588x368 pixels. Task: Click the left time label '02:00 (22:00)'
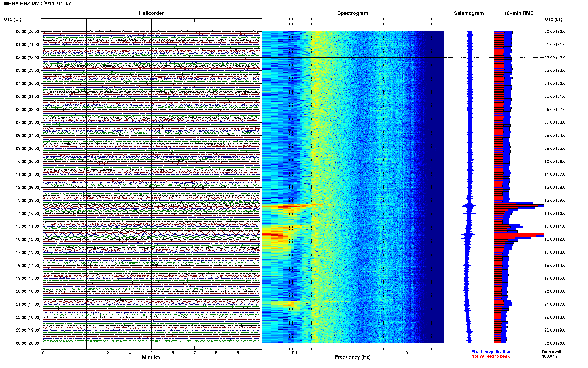point(28,58)
